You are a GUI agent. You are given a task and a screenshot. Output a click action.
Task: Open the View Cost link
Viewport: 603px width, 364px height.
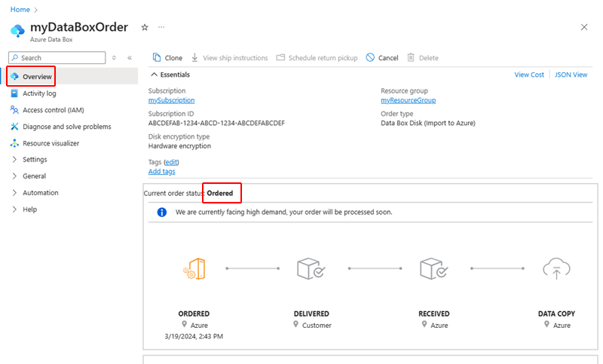point(529,75)
